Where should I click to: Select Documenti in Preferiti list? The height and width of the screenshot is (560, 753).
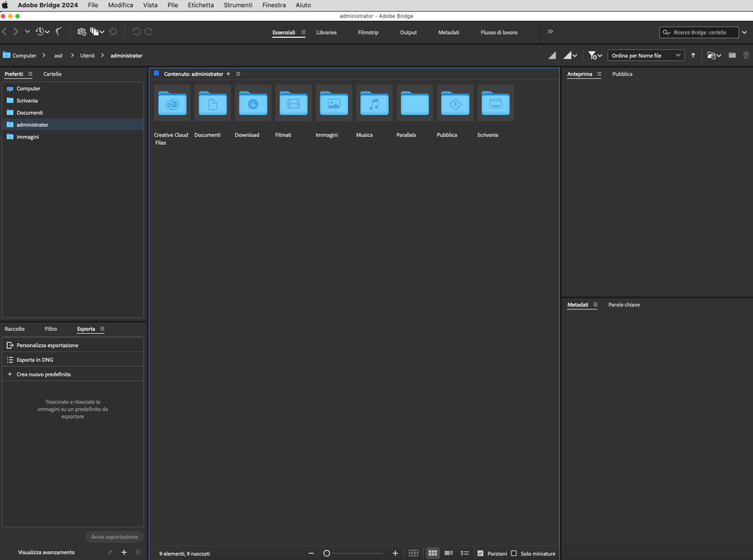coord(73,113)
